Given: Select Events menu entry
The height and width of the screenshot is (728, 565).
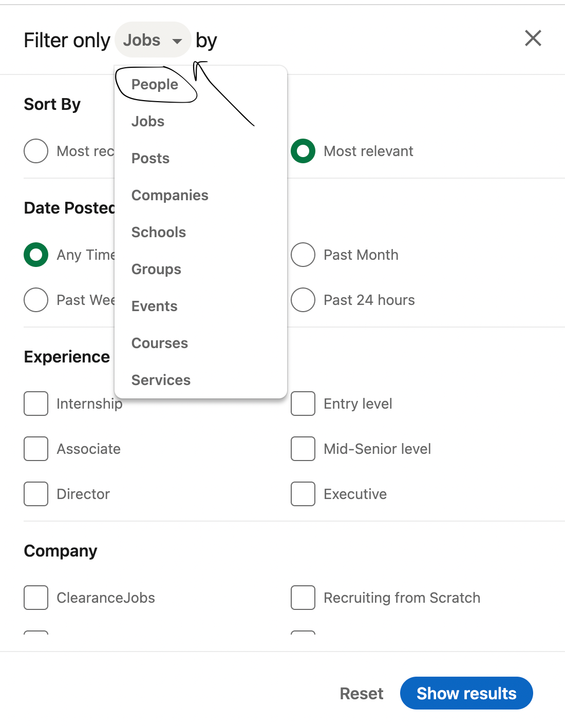Looking at the screenshot, I should pos(155,306).
